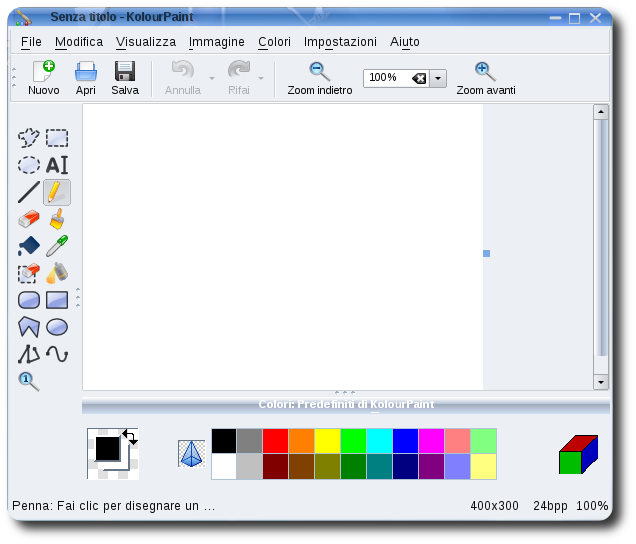Click the black foreground color box
The image size is (636, 544).
click(108, 449)
